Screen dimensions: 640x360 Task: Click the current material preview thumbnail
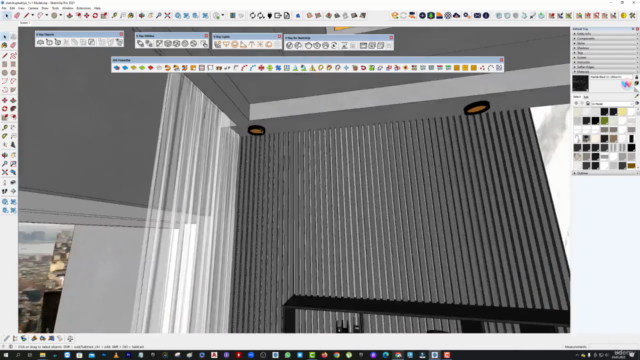[x=580, y=83]
